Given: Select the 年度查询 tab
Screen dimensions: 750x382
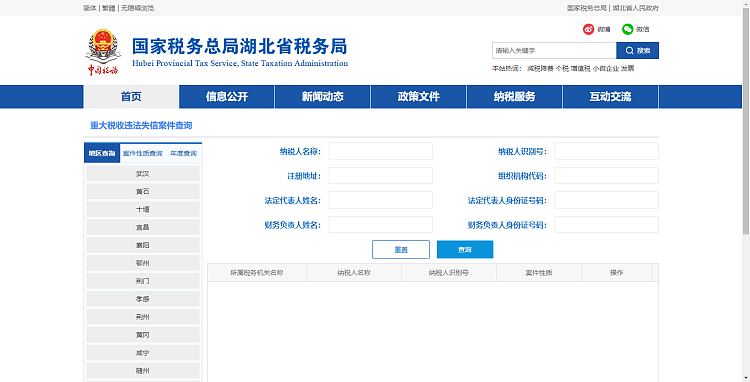Looking at the screenshot, I should 184,153.
